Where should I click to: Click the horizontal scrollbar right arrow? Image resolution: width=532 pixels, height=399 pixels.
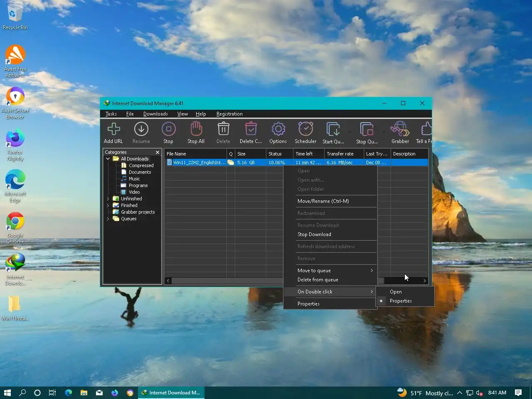pos(424,281)
